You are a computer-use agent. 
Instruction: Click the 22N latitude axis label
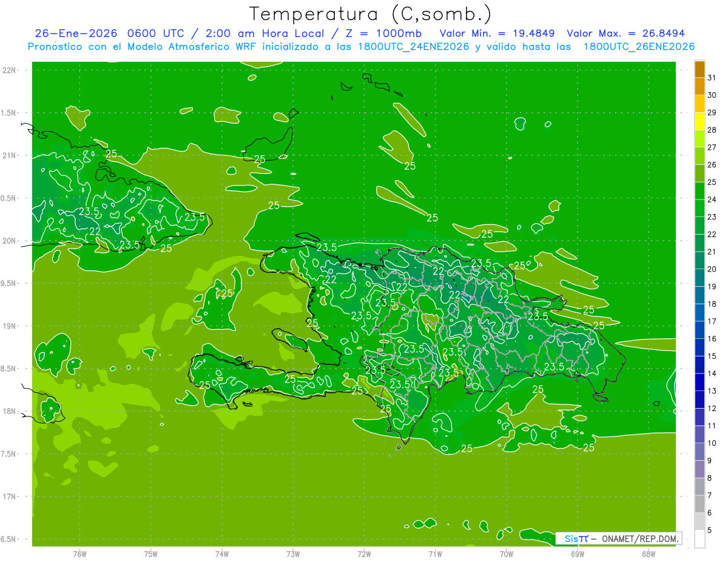pos(10,70)
